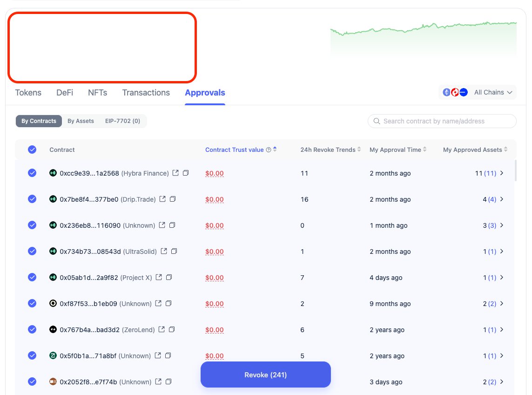
Task: Sort by 24h Revoke Trends arrows
Action: (x=359, y=149)
